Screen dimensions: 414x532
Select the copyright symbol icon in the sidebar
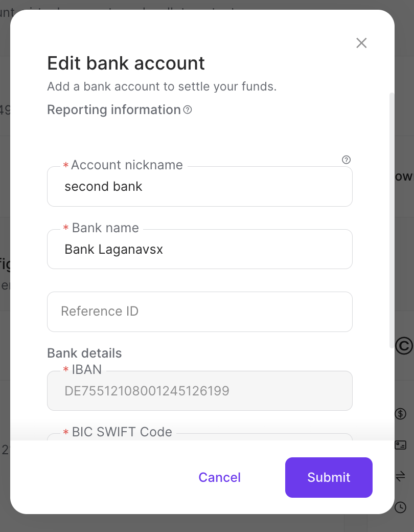tap(402, 346)
